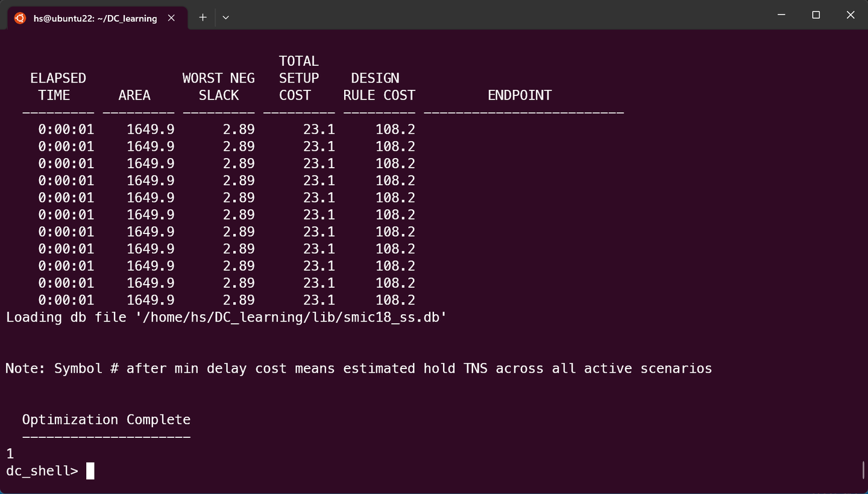Open a new tab with the plus icon
Viewport: 868px width, 494px height.
tap(203, 17)
